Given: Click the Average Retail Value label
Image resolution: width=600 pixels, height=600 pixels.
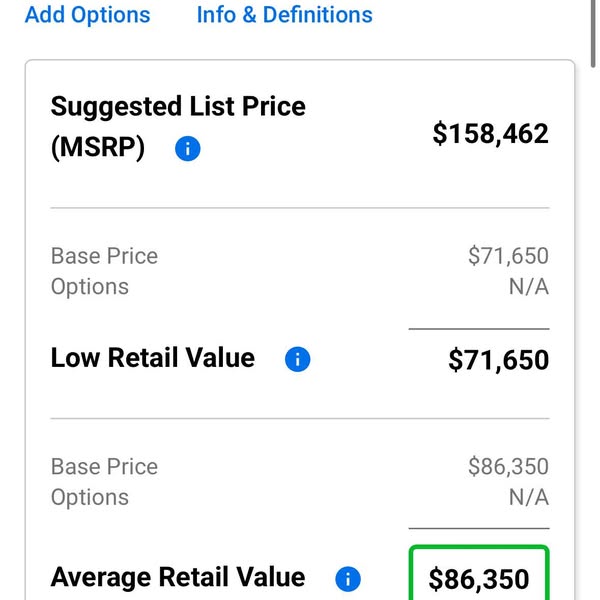Looking at the screenshot, I should coord(178,577).
